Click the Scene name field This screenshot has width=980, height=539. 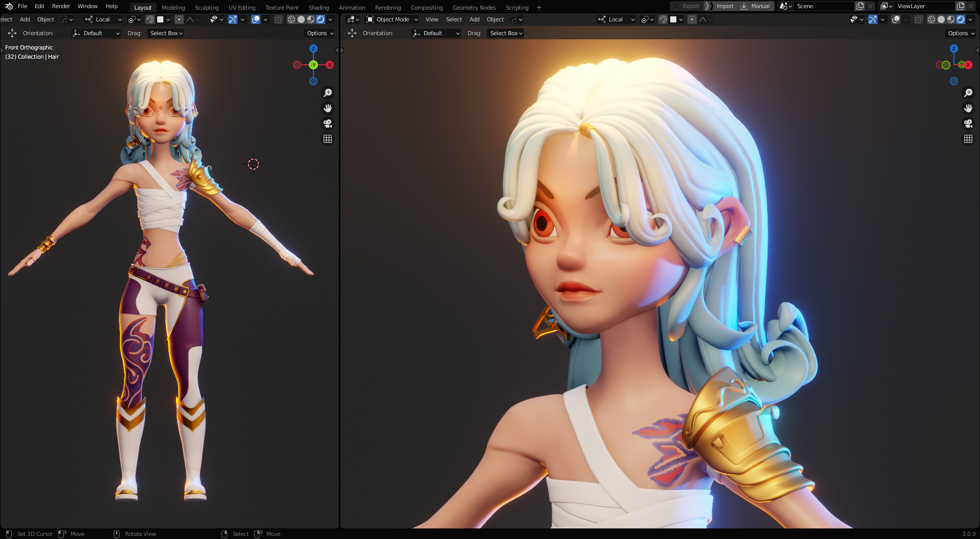(823, 6)
